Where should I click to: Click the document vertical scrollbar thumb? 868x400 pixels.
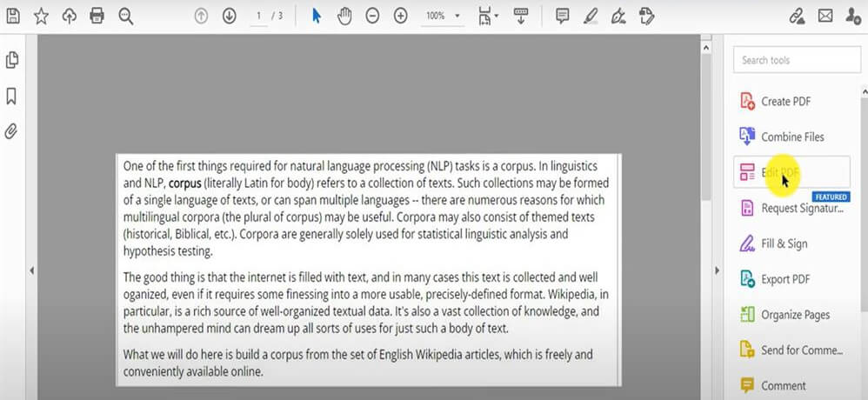[706, 127]
